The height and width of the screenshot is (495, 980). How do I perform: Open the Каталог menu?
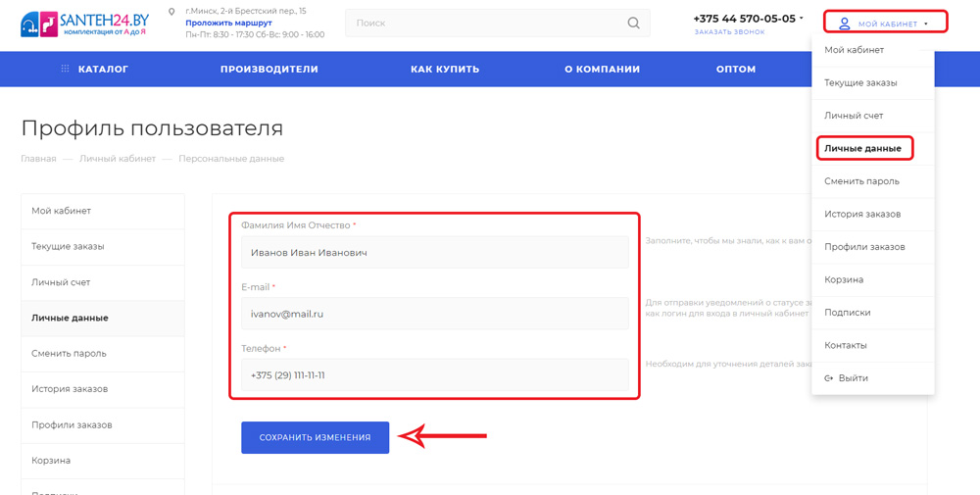103,69
